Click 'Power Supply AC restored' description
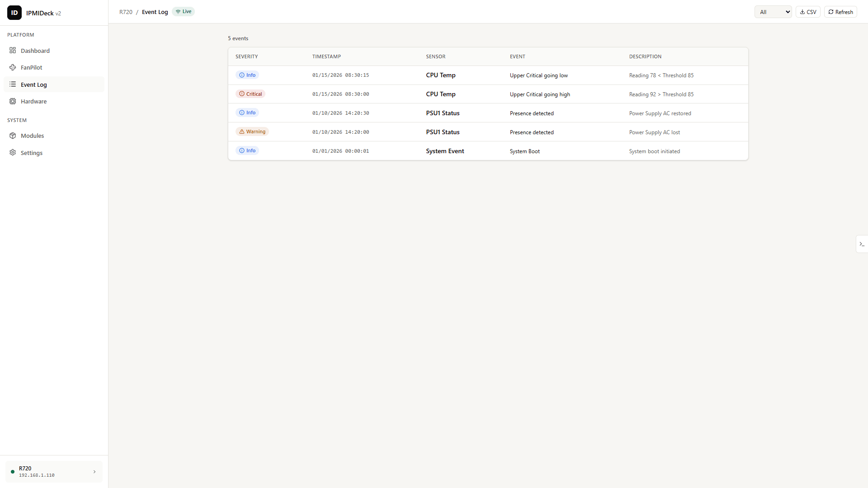This screenshot has width=868, height=488. coord(660,113)
